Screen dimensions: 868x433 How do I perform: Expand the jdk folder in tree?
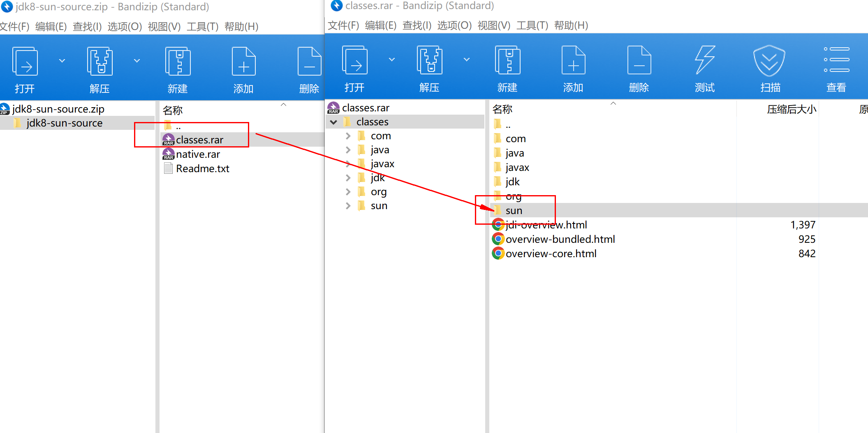coord(348,178)
